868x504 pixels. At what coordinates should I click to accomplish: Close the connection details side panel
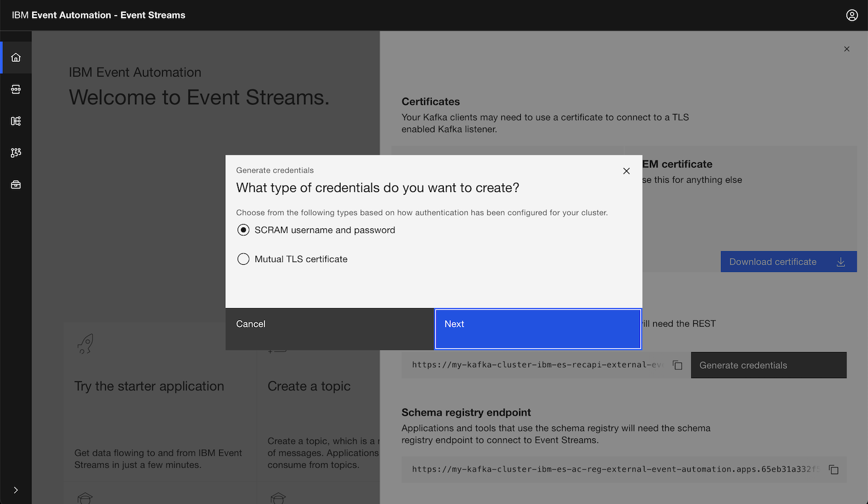[846, 49]
